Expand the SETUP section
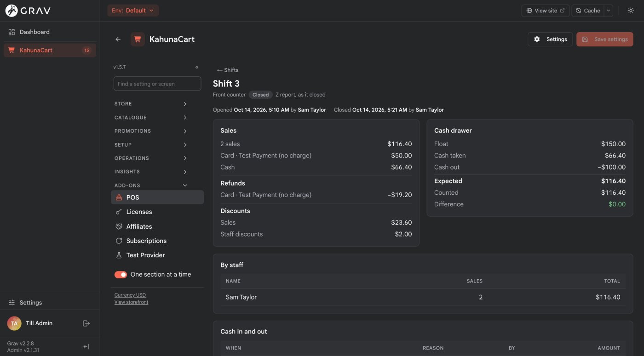This screenshot has width=644, height=356. point(151,145)
